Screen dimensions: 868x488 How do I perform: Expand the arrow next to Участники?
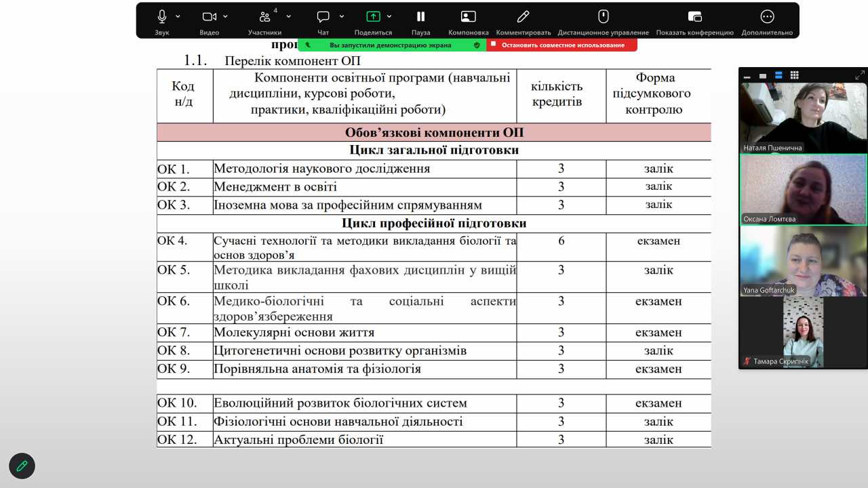289,16
